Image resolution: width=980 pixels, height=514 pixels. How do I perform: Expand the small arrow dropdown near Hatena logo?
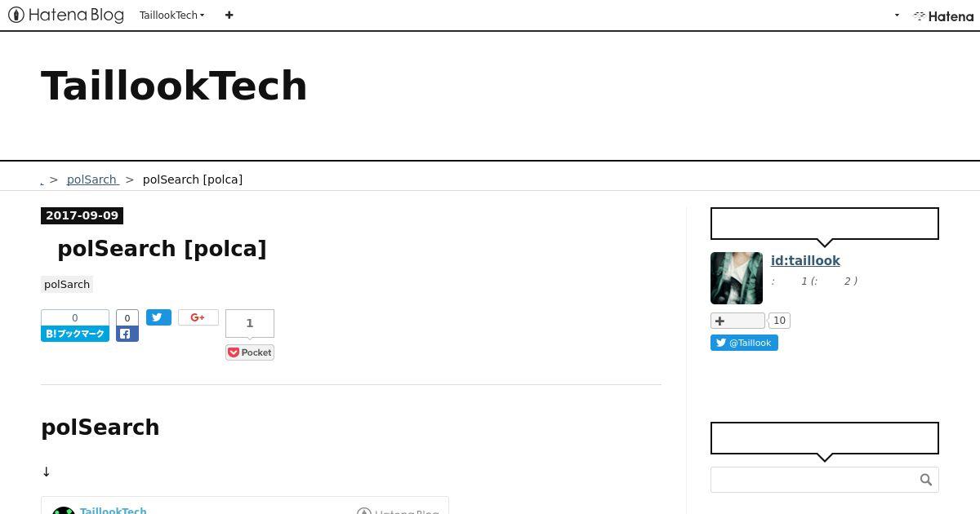point(897,16)
